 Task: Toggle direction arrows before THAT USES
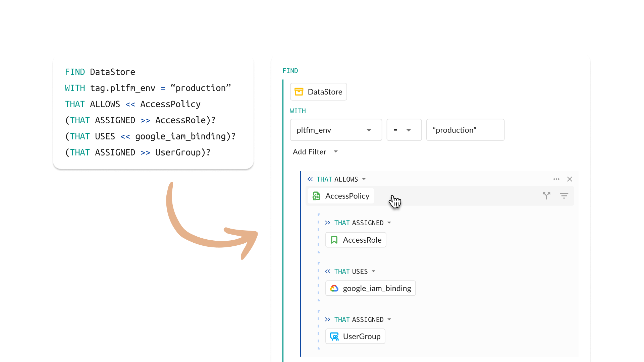point(328,271)
